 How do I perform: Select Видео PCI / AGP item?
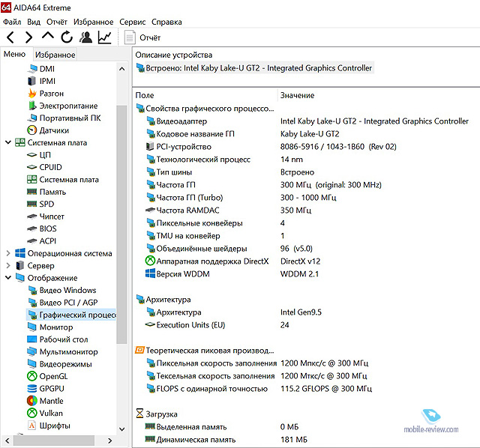(63, 303)
